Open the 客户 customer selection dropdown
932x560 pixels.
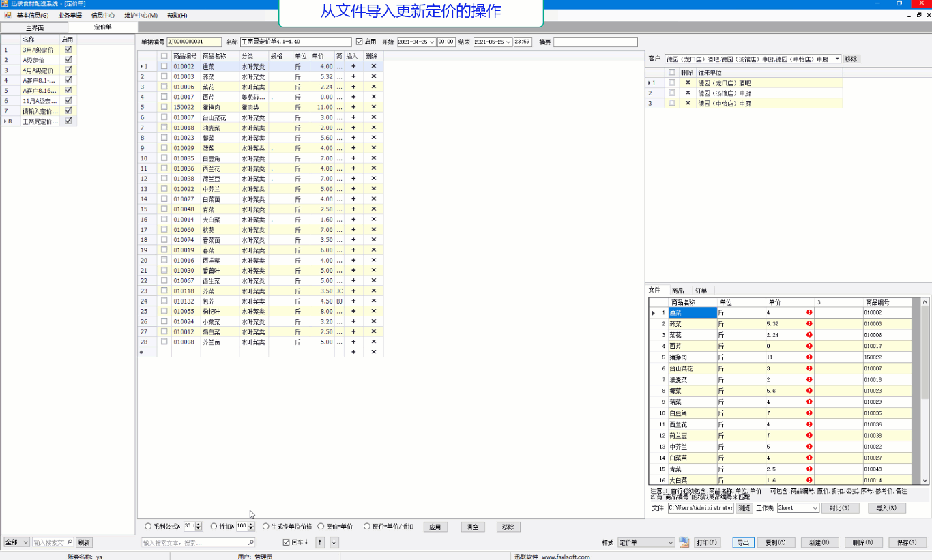[837, 59]
